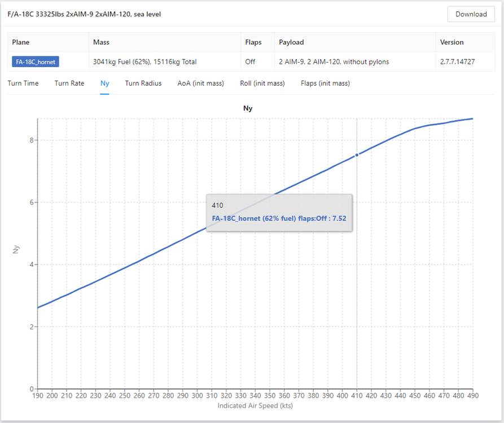Click the Mass column header
Viewport: 504px width, 423px height.
pyautogui.click(x=101, y=42)
